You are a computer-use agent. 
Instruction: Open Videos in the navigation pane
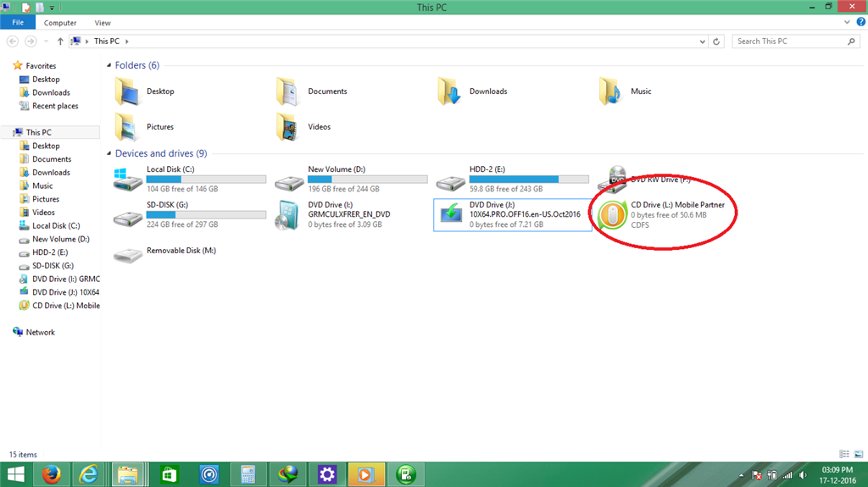pos(43,212)
